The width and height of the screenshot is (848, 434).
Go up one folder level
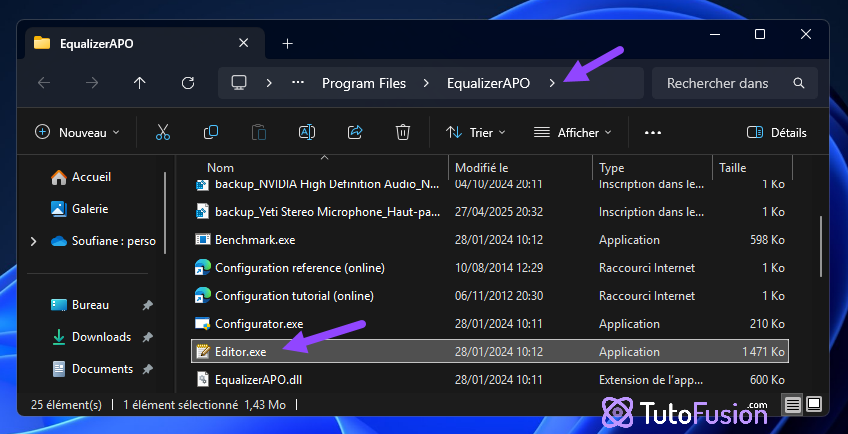140,83
